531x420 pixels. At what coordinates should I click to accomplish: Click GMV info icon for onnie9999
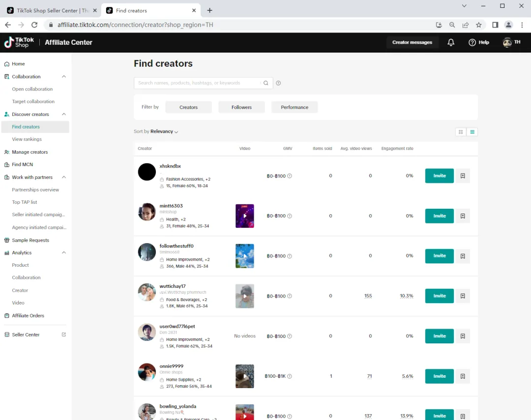click(x=290, y=376)
